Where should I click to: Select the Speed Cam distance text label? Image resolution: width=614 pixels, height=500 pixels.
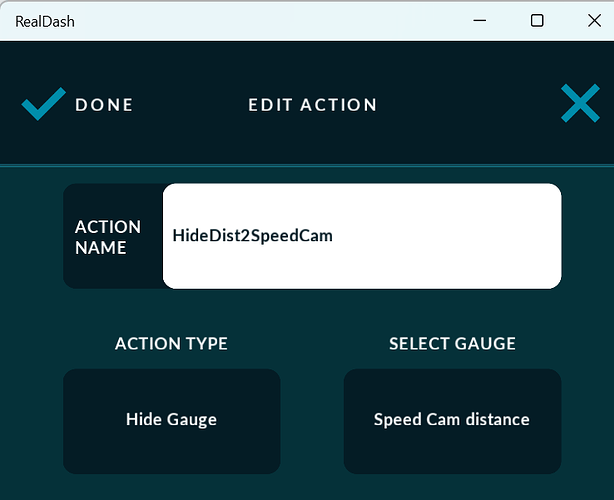click(x=451, y=420)
